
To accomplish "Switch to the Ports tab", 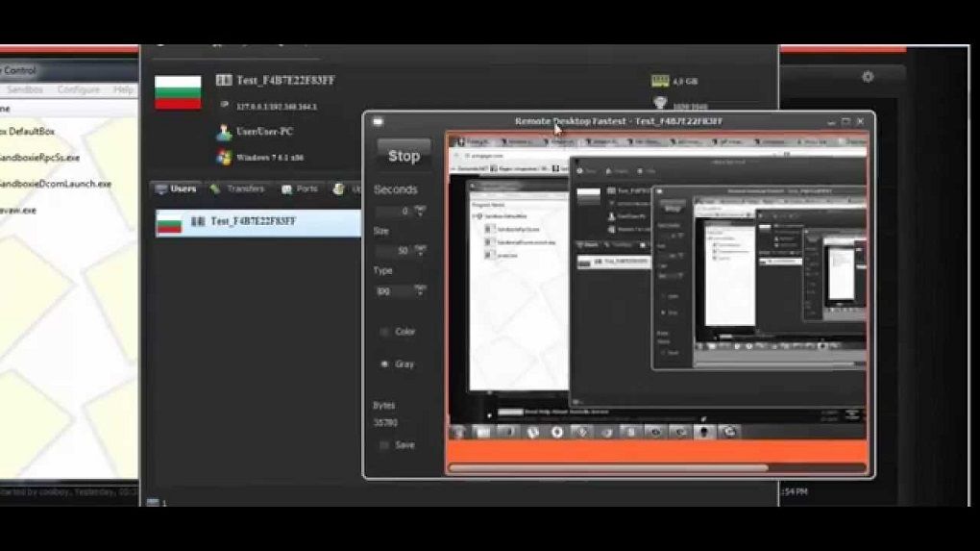I will pos(300,188).
